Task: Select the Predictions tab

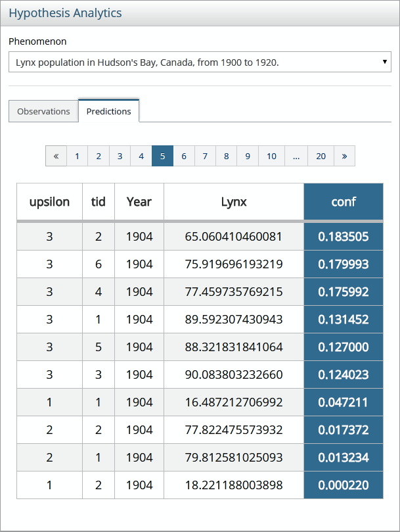Action: [108, 111]
